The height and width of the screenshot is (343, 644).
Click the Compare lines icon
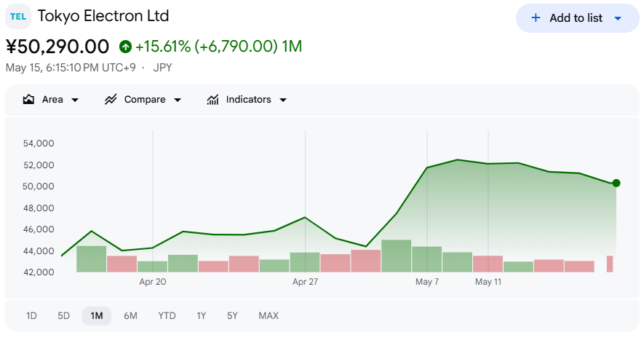click(x=111, y=100)
